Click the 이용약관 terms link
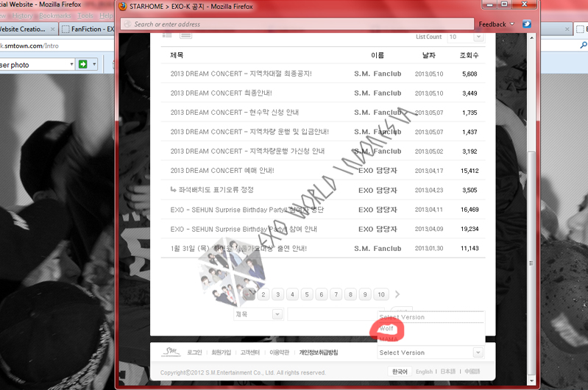Viewport: 588px width, 390px height. click(x=280, y=352)
